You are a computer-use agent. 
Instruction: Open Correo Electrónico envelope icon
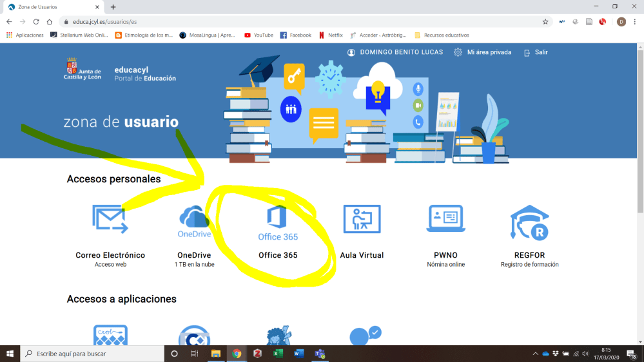click(x=110, y=219)
